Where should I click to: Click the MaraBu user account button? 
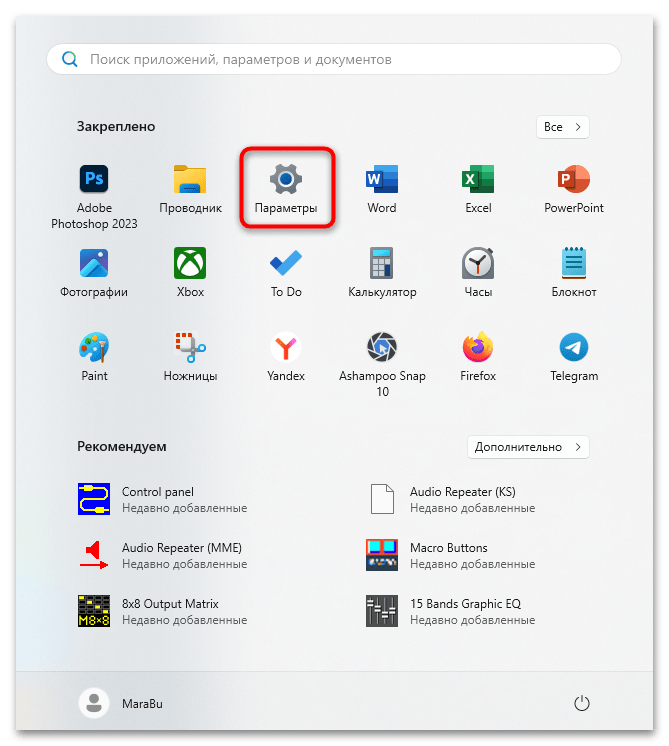(121, 703)
